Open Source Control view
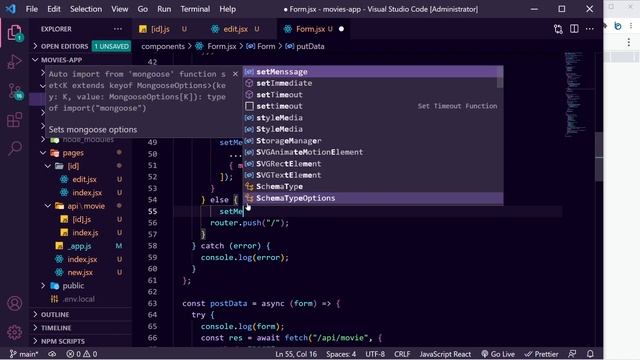640x360 pixels. point(15,91)
